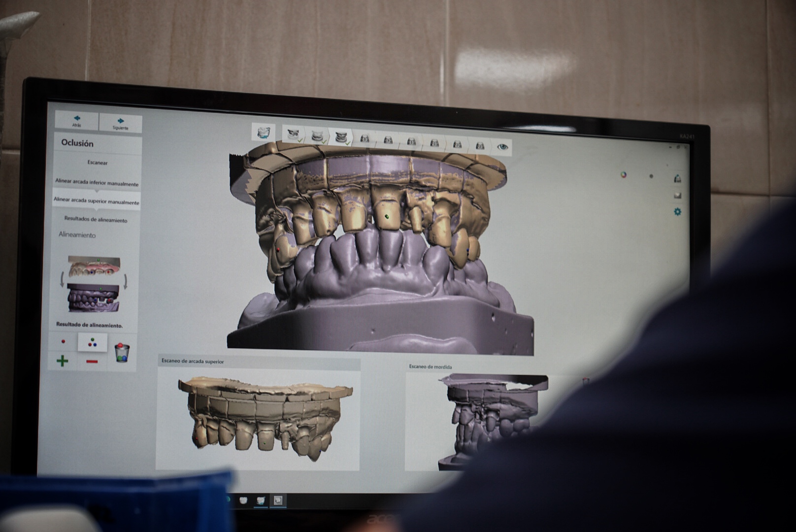The width and height of the screenshot is (796, 532).
Task: Go to next step with Siguiente
Action: point(121,123)
